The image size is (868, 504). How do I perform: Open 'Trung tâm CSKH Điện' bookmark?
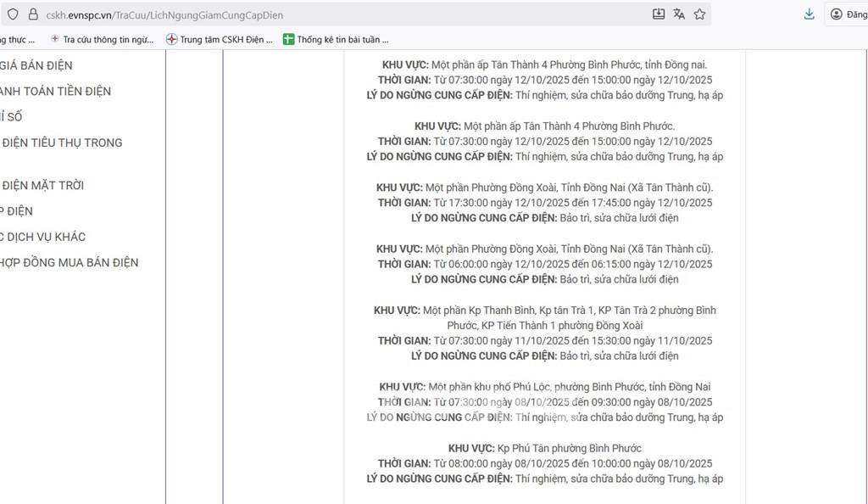[x=220, y=39]
